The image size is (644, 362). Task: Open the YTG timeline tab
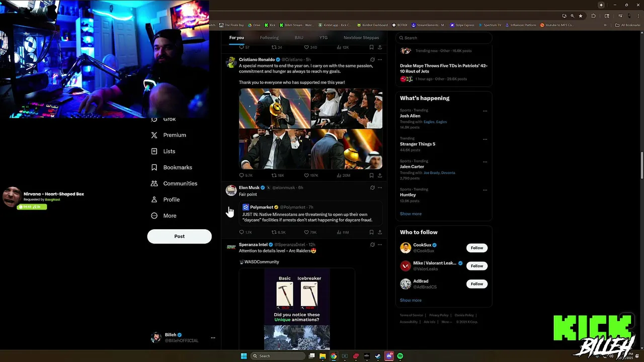click(x=323, y=38)
